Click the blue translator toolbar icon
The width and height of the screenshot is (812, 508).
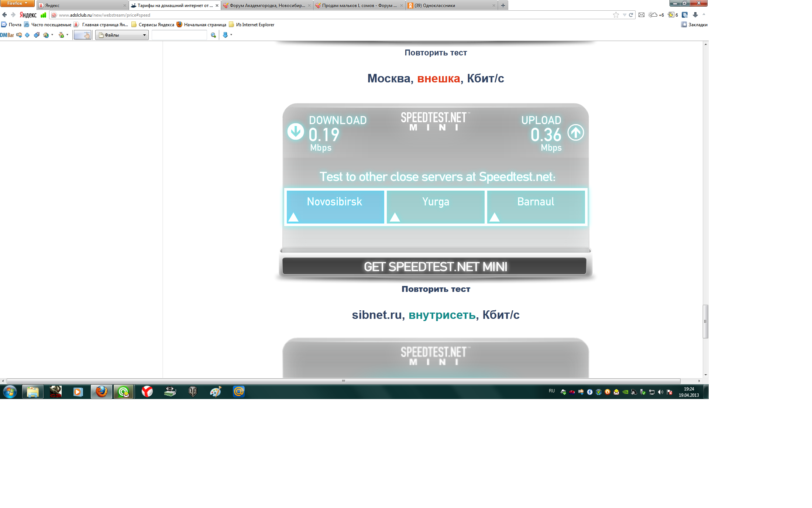tap(685, 15)
